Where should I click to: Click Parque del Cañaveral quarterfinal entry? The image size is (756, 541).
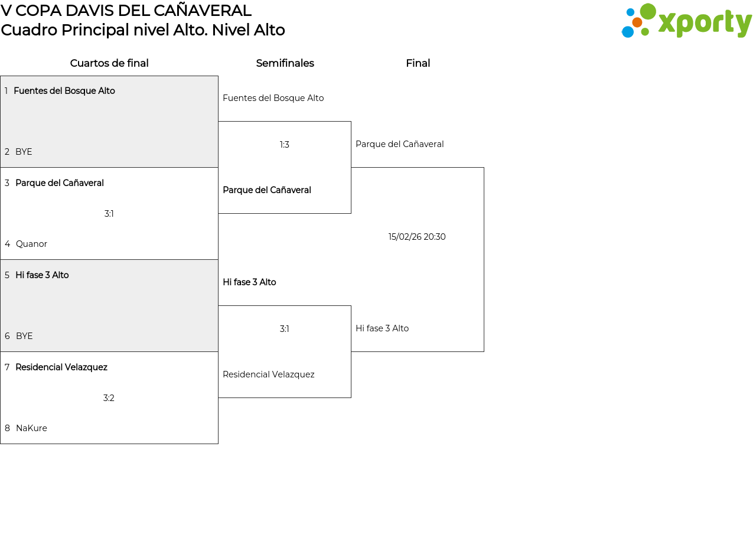[59, 183]
